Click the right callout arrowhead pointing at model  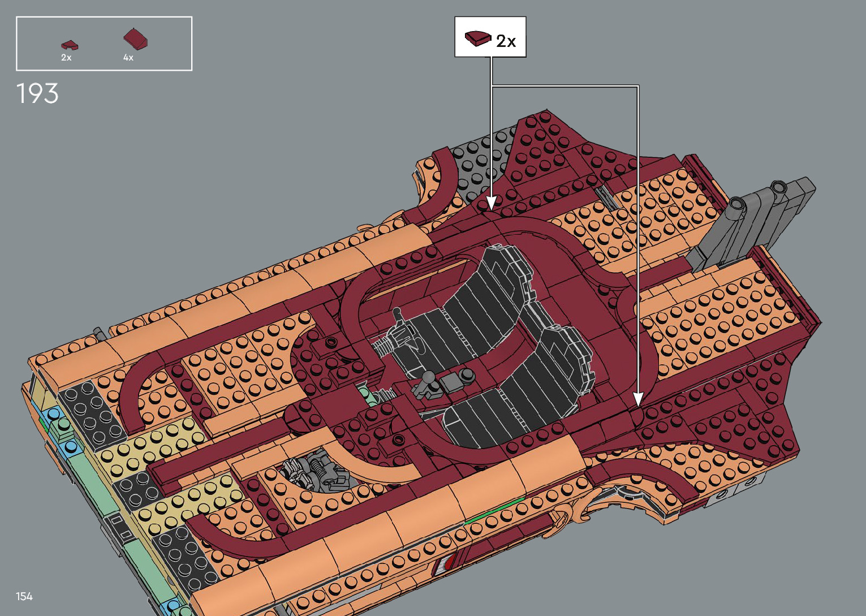click(x=637, y=399)
